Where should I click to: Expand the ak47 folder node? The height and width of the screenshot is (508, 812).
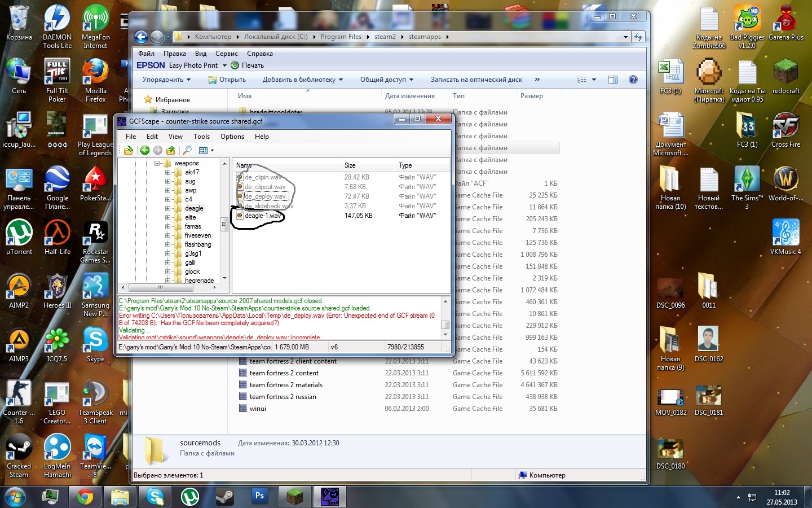[x=167, y=172]
